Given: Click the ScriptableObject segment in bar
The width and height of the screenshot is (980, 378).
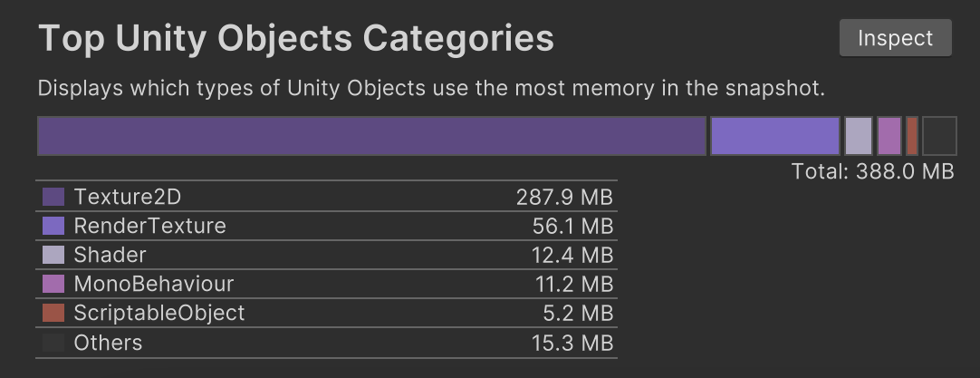Looking at the screenshot, I should pyautogui.click(x=912, y=136).
